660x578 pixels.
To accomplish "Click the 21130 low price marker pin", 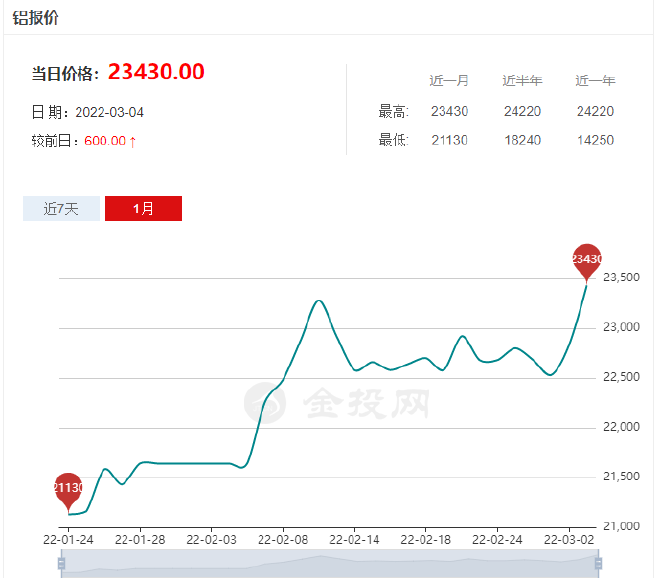I will pos(68,488).
